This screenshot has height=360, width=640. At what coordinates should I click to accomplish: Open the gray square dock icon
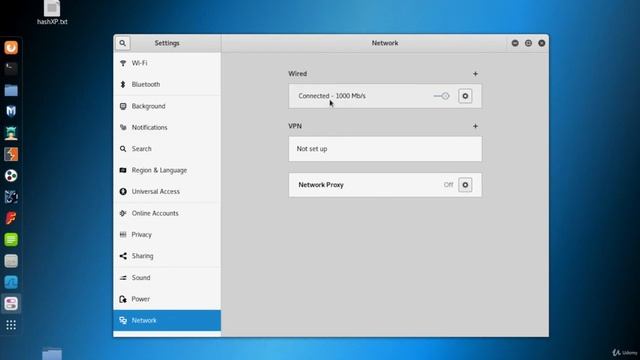pos(11,261)
